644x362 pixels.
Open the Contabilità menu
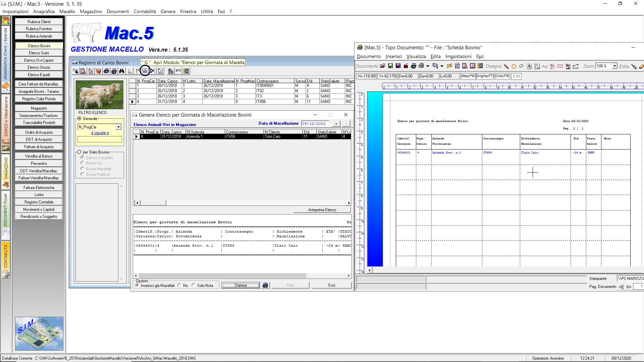tap(145, 11)
